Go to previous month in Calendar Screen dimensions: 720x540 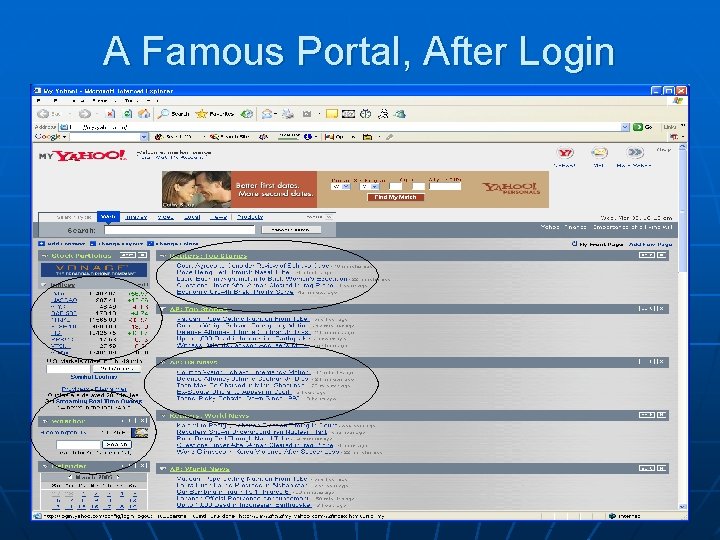(70, 477)
